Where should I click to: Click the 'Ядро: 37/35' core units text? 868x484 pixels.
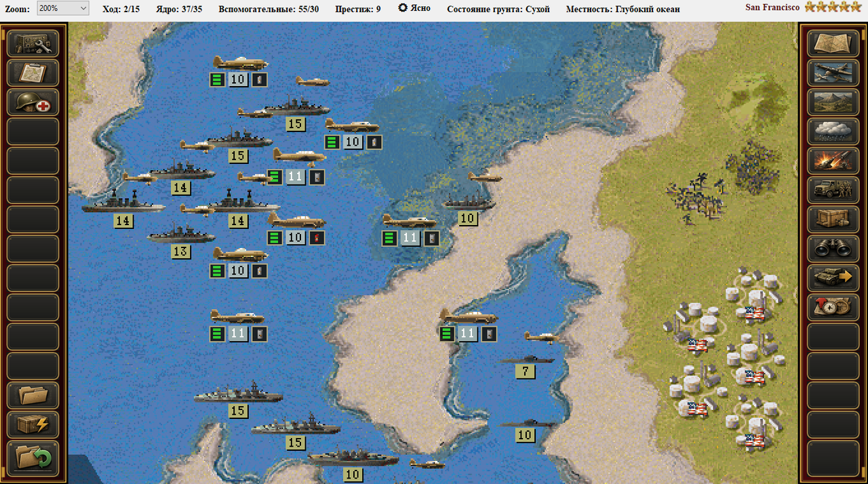(179, 9)
